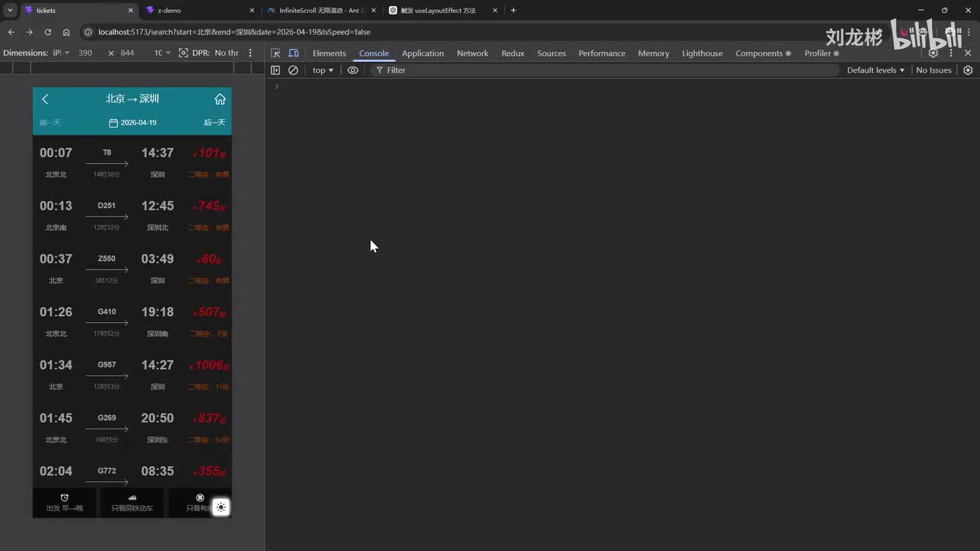The width and height of the screenshot is (980, 551).
Task: Click the site info icon in address bar
Action: 88,32
